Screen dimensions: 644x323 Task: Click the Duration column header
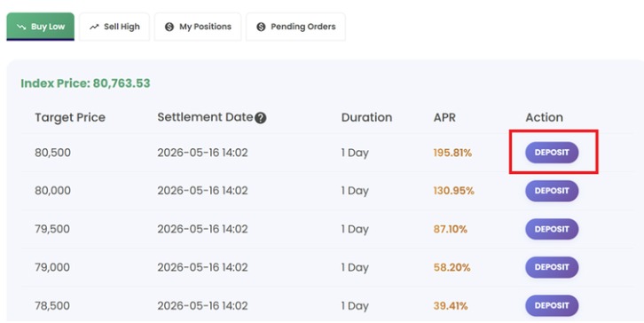[x=366, y=117]
